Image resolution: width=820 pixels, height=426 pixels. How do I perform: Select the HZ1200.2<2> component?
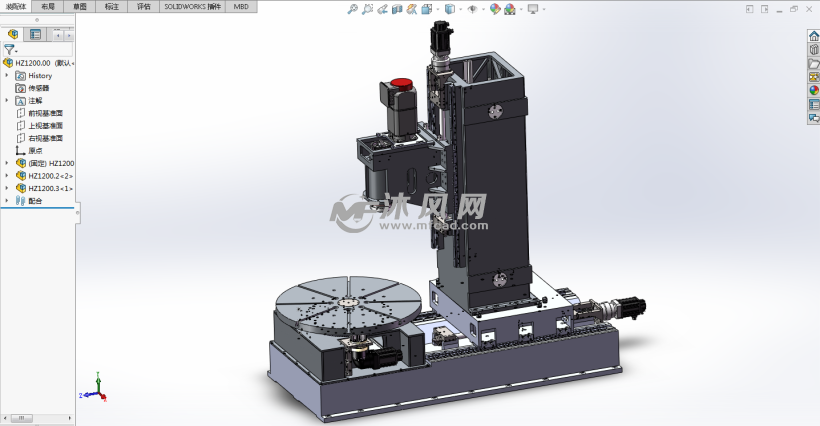(44, 176)
